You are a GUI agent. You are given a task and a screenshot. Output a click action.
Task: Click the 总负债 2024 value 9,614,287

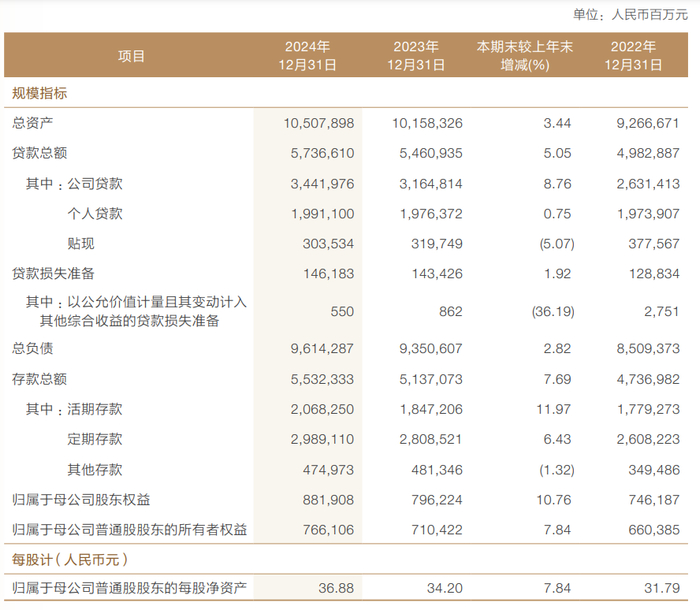(322, 348)
